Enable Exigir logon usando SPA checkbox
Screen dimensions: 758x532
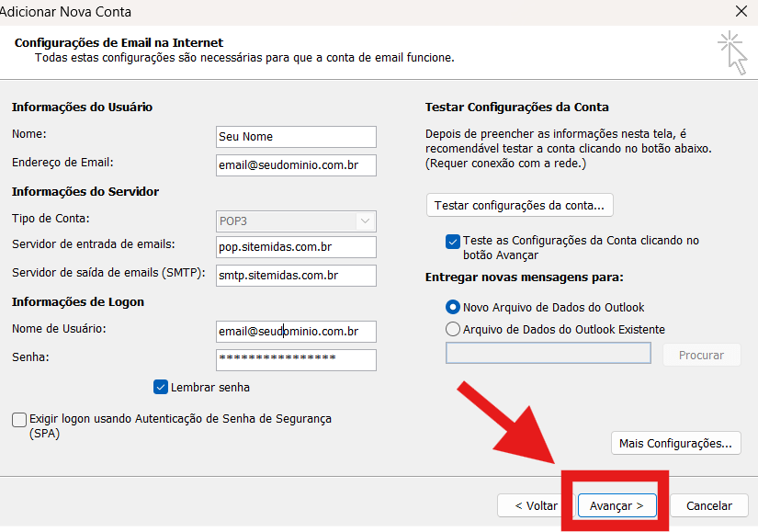[19, 419]
